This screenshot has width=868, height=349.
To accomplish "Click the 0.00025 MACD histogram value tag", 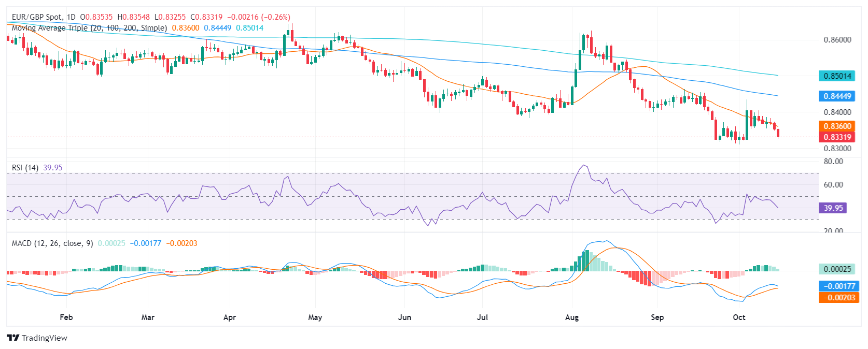I will pyautogui.click(x=837, y=269).
